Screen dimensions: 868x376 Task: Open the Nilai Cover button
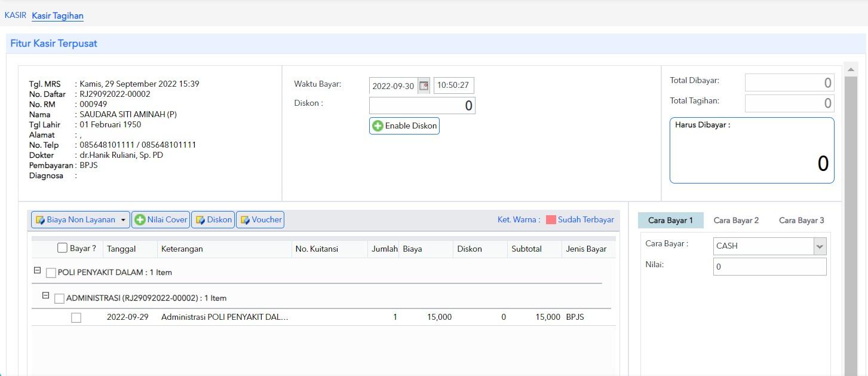(x=160, y=220)
